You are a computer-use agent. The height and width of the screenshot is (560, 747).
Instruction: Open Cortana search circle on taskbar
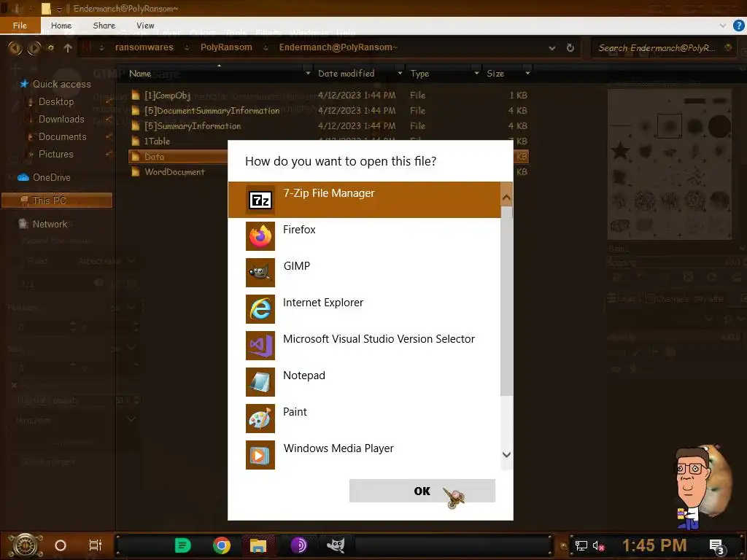pos(61,545)
